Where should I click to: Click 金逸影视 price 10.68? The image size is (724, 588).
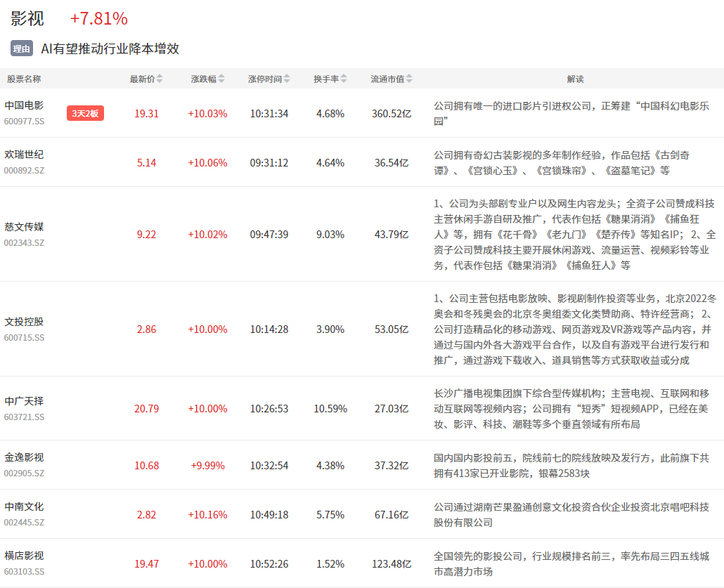(146, 466)
